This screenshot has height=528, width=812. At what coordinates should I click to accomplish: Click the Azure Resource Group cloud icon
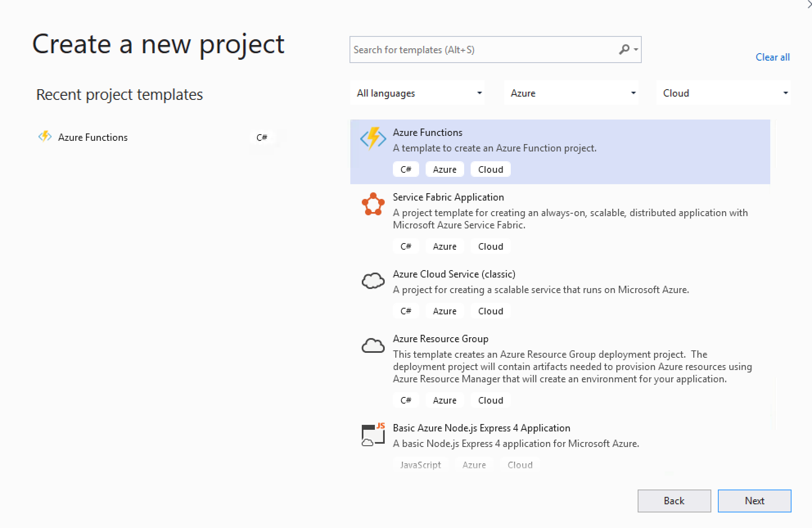coord(373,346)
